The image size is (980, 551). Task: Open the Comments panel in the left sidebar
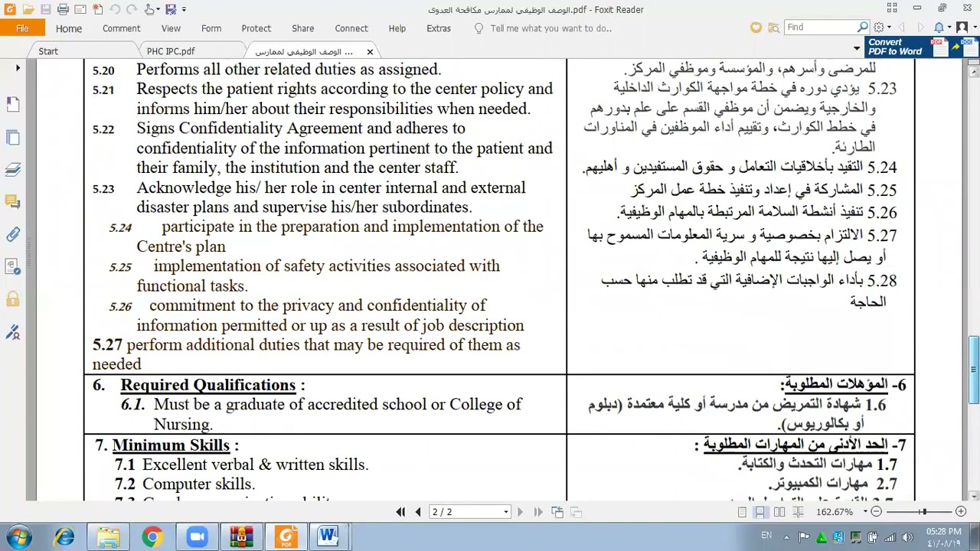click(13, 201)
